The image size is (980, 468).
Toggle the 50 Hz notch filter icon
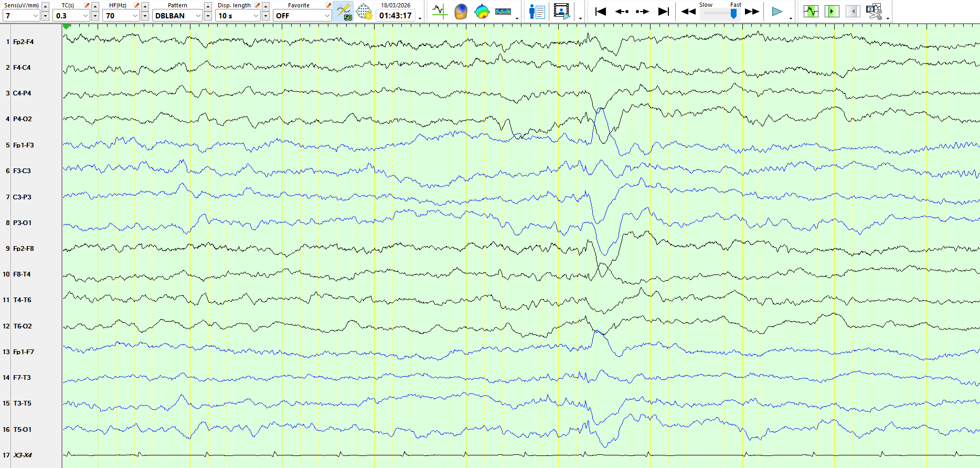click(x=344, y=12)
